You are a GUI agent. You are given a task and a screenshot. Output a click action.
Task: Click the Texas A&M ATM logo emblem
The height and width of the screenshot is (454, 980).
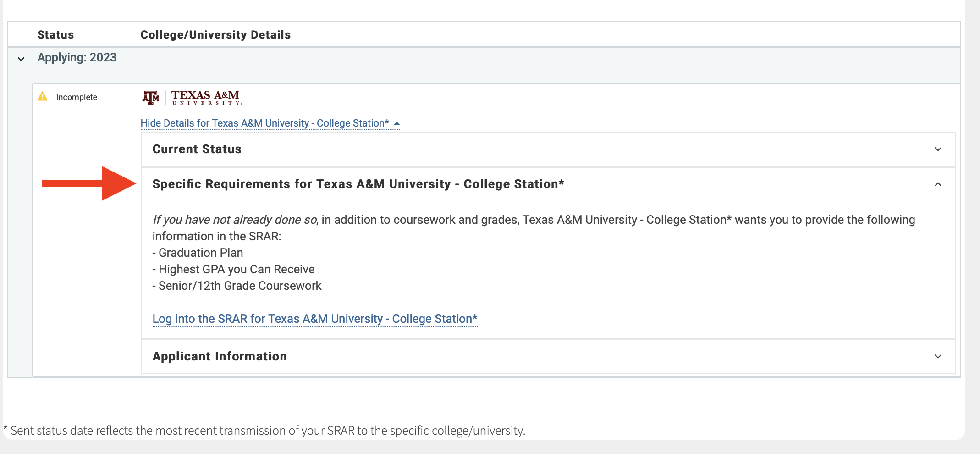[x=151, y=97]
